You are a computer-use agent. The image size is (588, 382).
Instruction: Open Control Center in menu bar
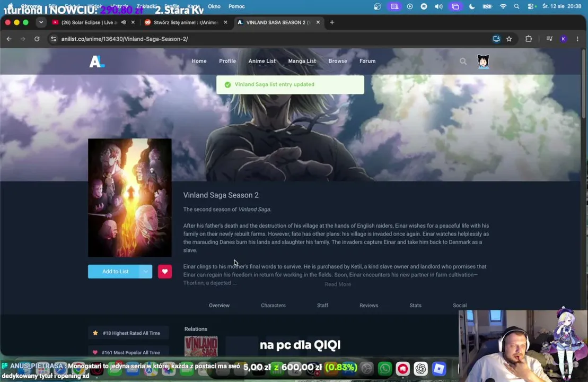click(x=531, y=6)
